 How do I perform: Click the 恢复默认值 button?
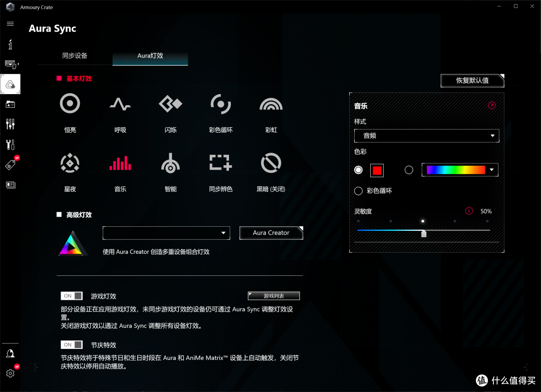(x=472, y=81)
